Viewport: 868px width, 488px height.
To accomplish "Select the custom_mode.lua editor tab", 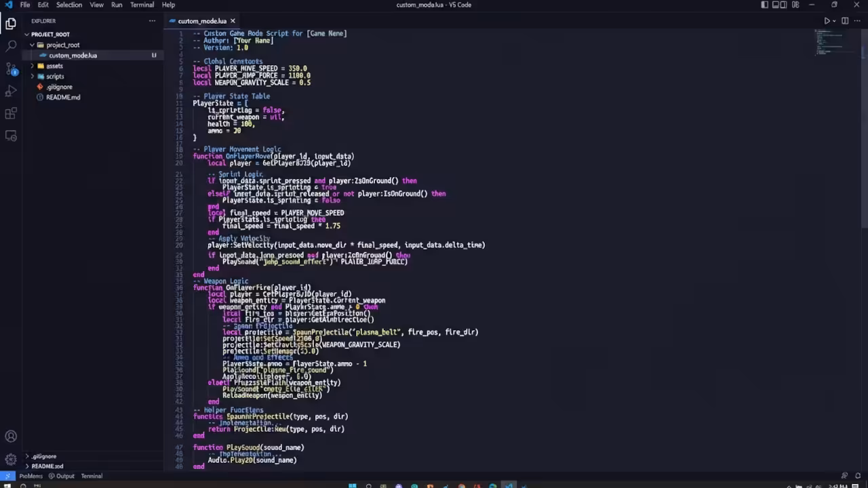I will click(x=201, y=21).
